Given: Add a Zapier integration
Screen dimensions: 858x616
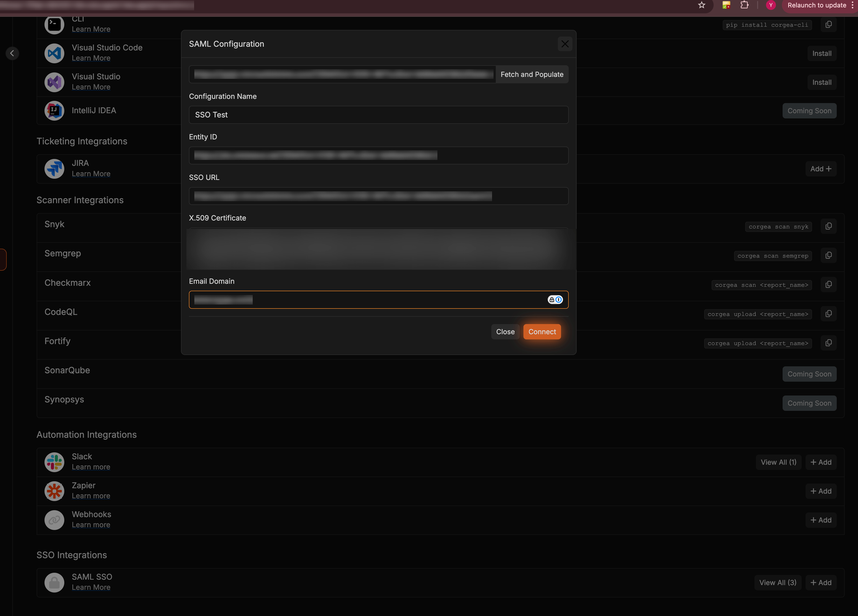Looking at the screenshot, I should [x=821, y=491].
